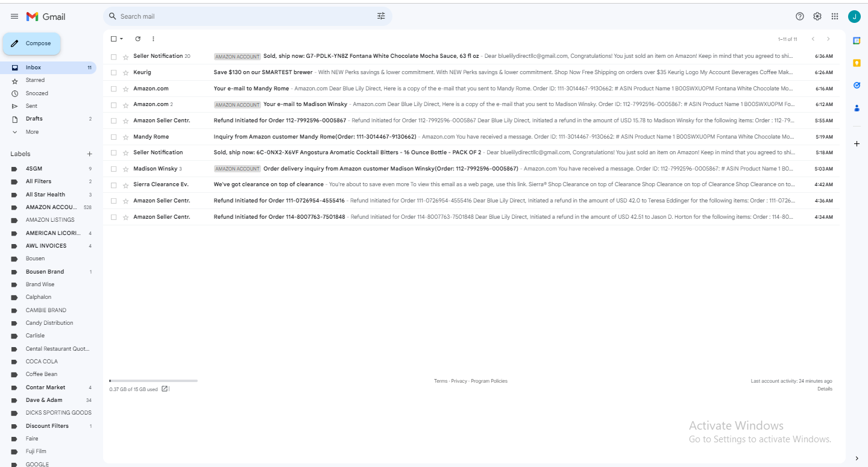The image size is (868, 467).
Task: Open the Settings gear
Action: [817, 16]
